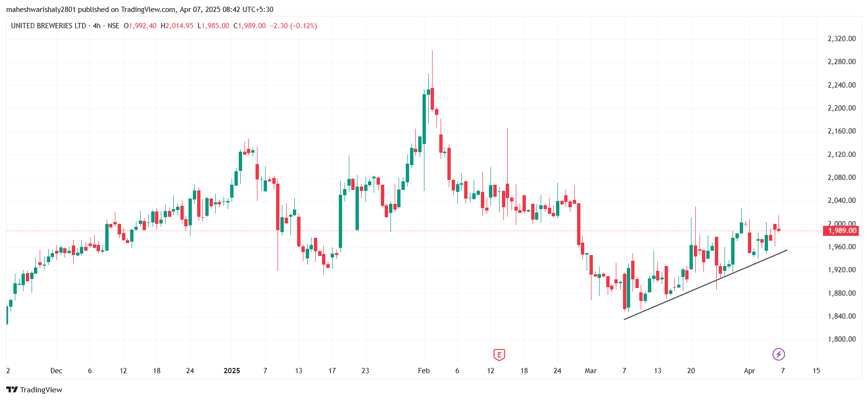Select the open value O1,992.40
868x400 pixels.
pos(140,26)
